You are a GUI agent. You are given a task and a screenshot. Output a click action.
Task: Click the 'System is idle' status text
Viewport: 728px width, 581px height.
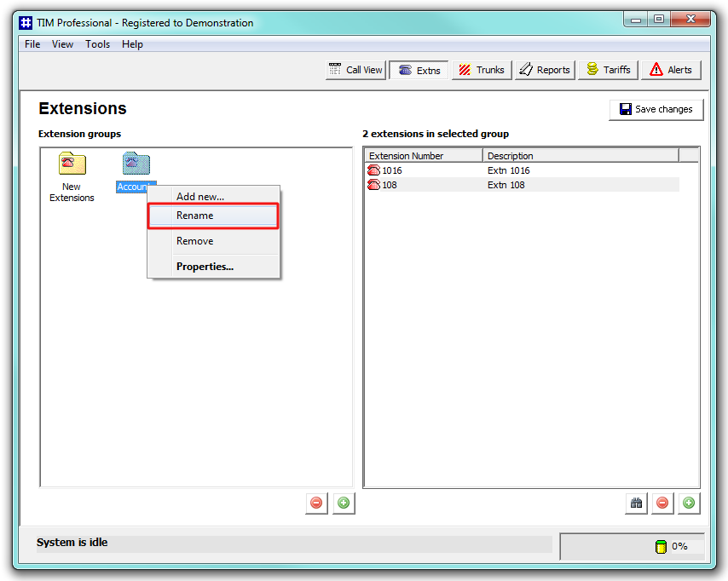tap(72, 543)
